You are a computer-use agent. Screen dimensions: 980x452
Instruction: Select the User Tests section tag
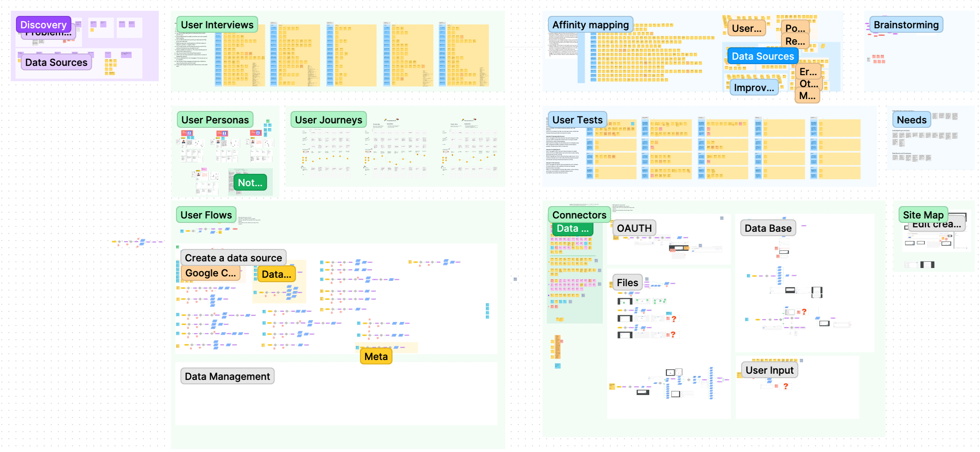[577, 119]
